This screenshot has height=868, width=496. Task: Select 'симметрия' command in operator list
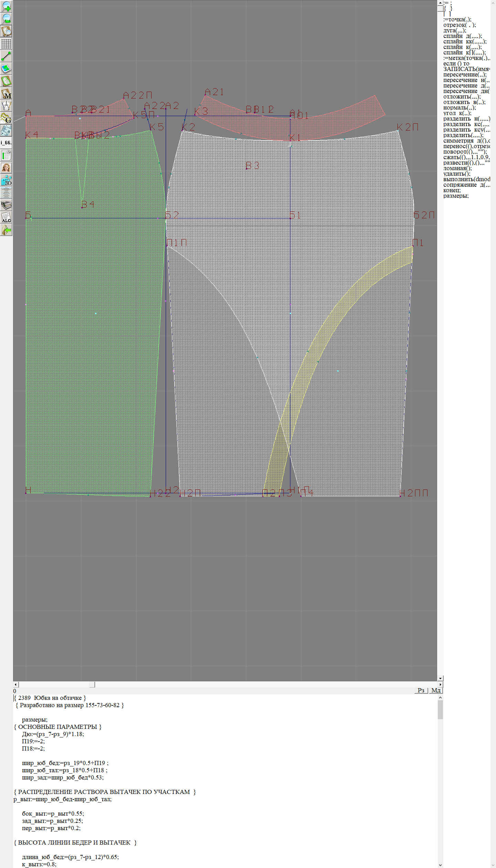pyautogui.click(x=458, y=141)
